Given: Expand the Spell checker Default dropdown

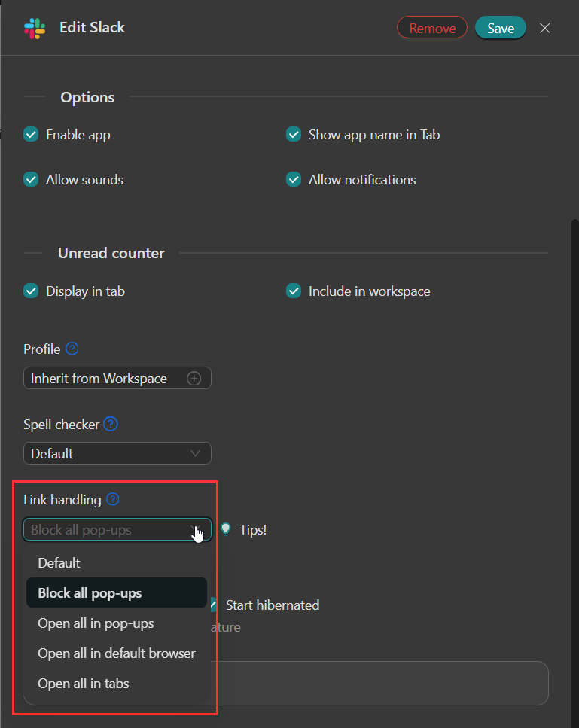Looking at the screenshot, I should coord(117,453).
